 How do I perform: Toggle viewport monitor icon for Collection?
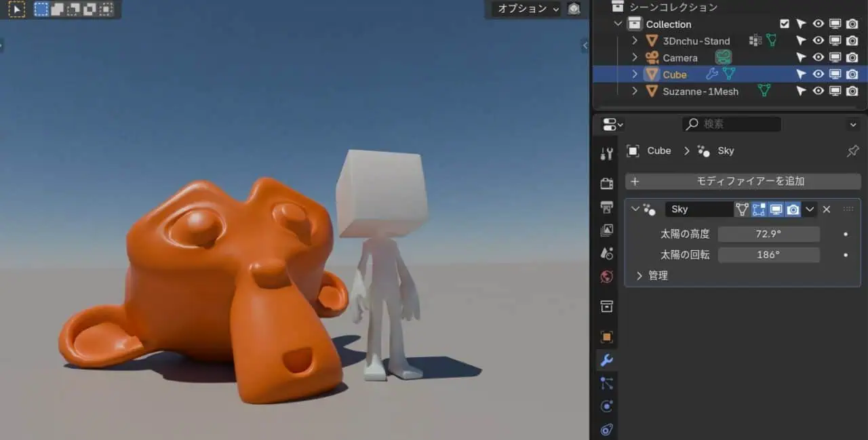835,24
